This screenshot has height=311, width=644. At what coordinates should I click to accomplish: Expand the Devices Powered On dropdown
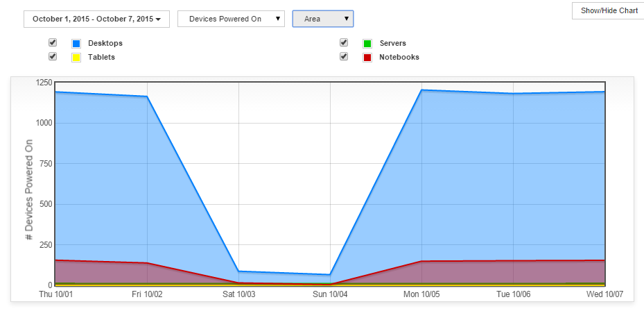coord(231,19)
